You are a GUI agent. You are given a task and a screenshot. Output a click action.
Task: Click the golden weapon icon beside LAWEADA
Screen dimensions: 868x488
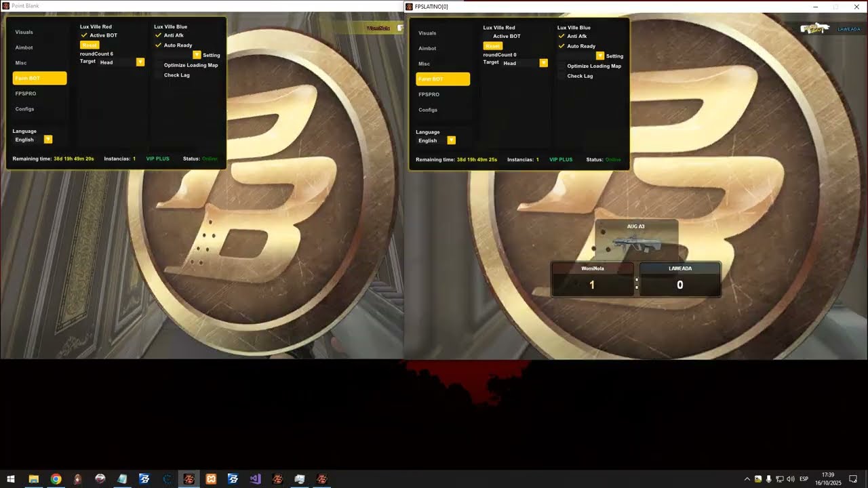[815, 28]
